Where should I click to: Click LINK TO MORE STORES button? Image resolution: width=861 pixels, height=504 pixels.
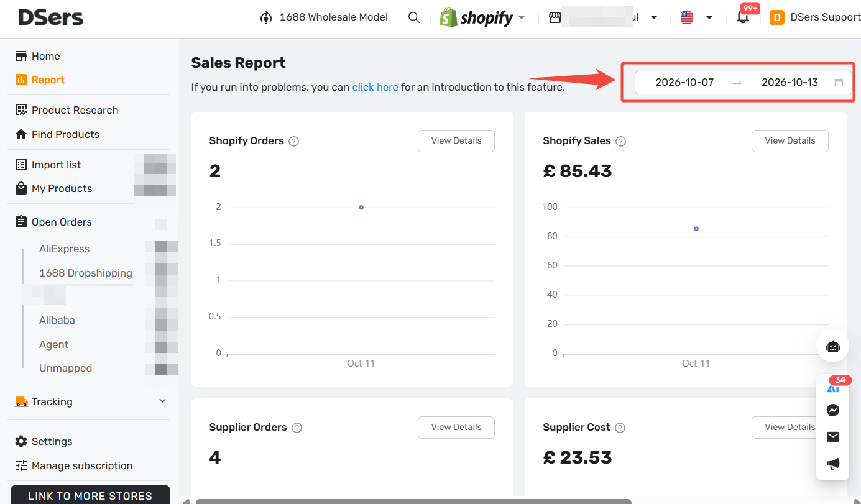(90, 495)
